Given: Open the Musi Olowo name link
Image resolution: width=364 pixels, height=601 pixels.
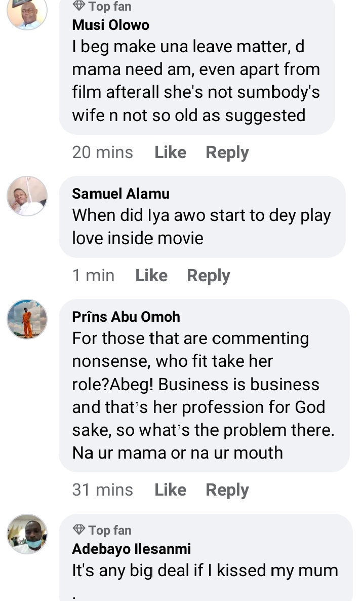Looking at the screenshot, I should click(111, 25).
